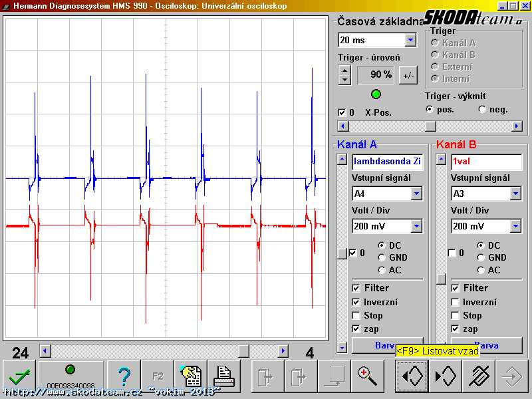Click the document notes icon beside F2
532x399 pixels.
(191, 376)
